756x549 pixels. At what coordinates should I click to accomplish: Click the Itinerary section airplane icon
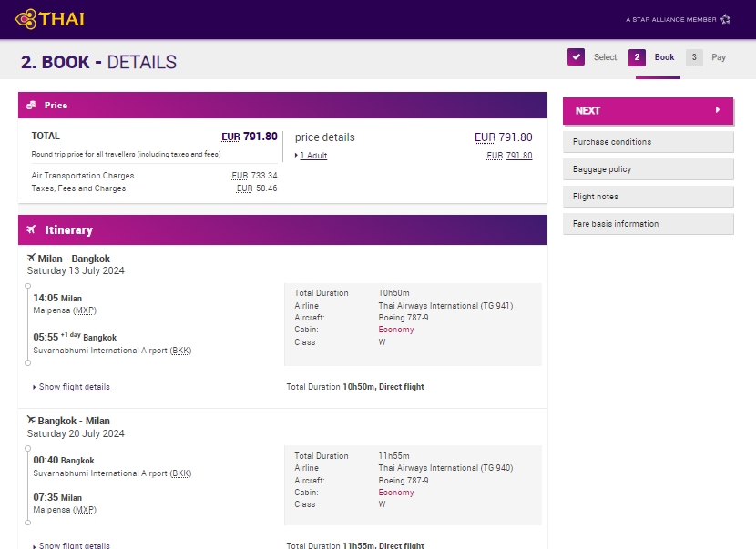coord(32,229)
